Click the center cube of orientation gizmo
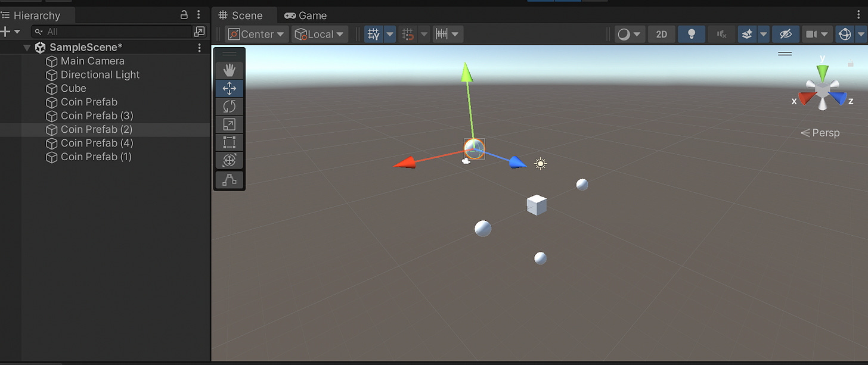The width and height of the screenshot is (868, 365). point(823,90)
